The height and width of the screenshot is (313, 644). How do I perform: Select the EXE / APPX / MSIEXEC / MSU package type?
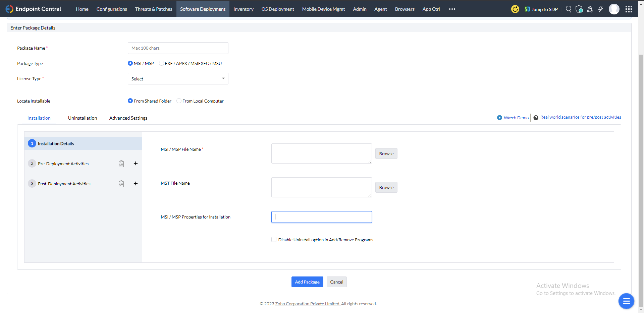pyautogui.click(x=162, y=63)
